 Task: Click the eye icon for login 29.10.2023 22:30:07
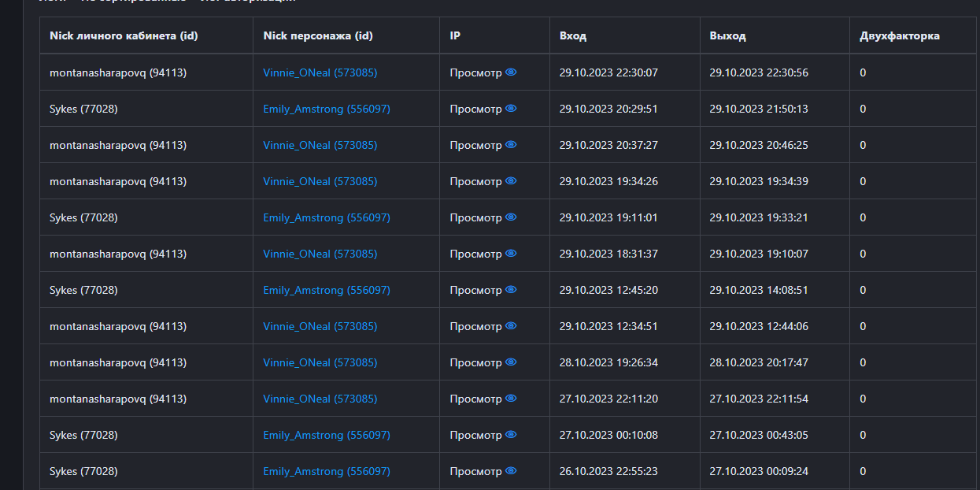pyautogui.click(x=511, y=72)
